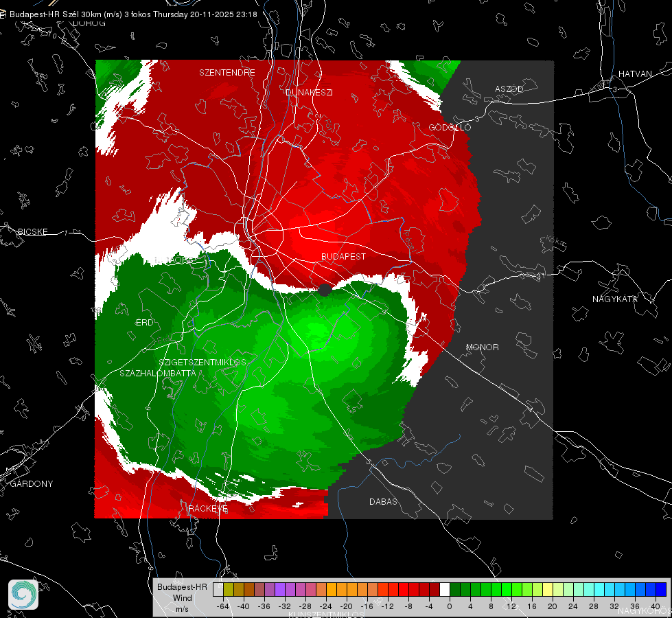Click the '28' legend scale value
Screen dimensions: 672x618
pyautogui.click(x=594, y=606)
